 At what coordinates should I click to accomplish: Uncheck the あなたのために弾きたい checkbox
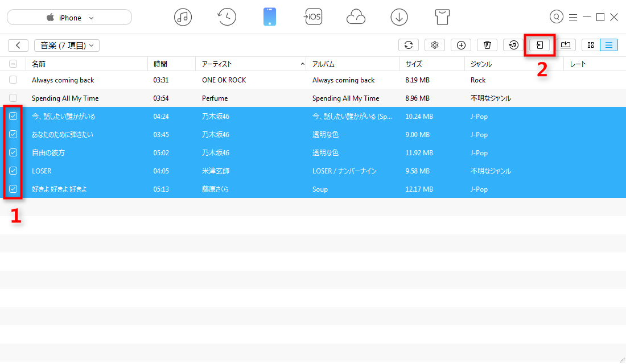(13, 134)
